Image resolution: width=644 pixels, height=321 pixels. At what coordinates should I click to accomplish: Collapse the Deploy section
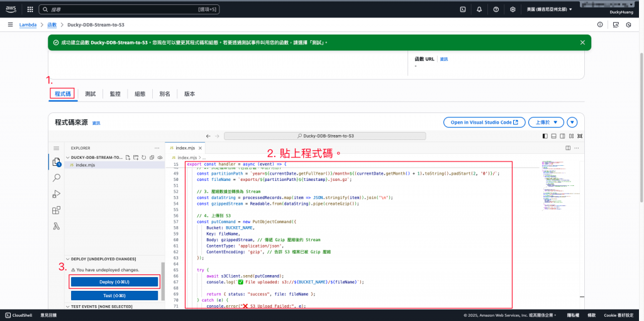click(x=104, y=259)
